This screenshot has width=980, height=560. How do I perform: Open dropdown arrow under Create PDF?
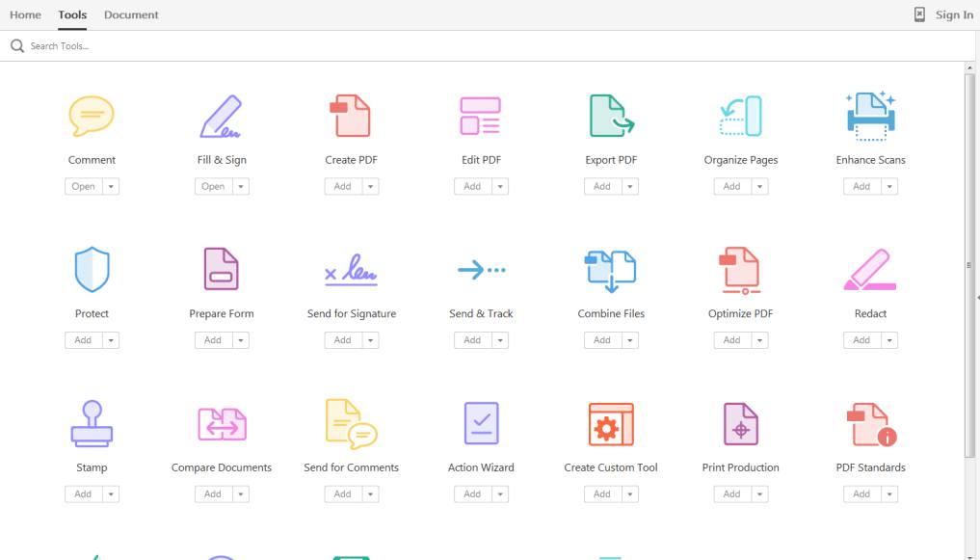[x=371, y=186]
